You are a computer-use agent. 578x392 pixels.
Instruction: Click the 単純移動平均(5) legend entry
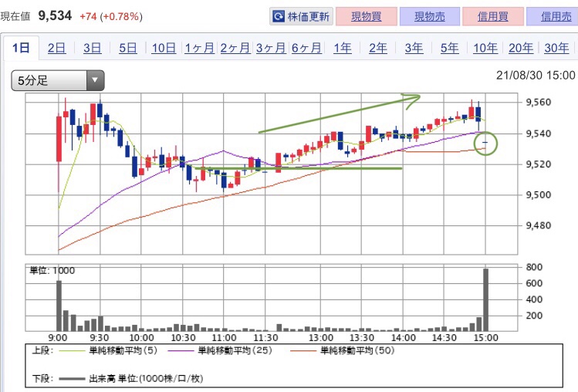[108, 350]
